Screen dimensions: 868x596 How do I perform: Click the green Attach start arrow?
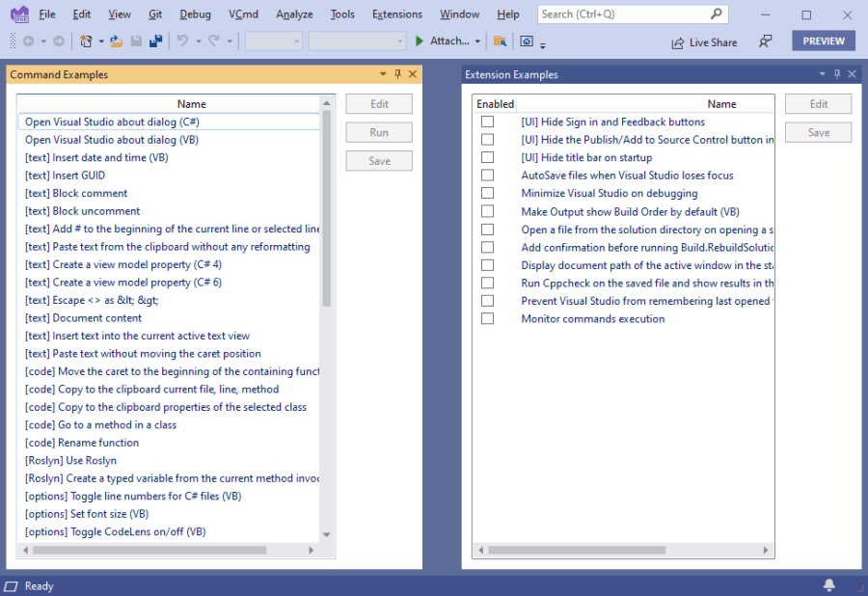(x=420, y=41)
